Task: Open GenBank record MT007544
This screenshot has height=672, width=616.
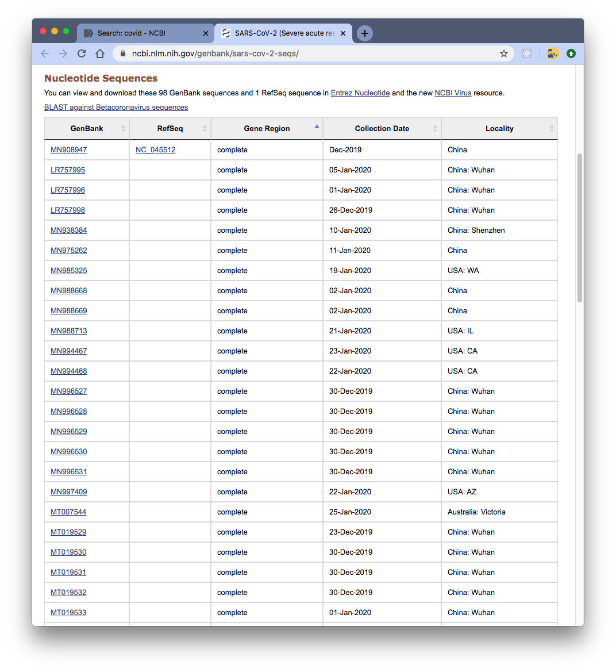Action: pos(68,513)
